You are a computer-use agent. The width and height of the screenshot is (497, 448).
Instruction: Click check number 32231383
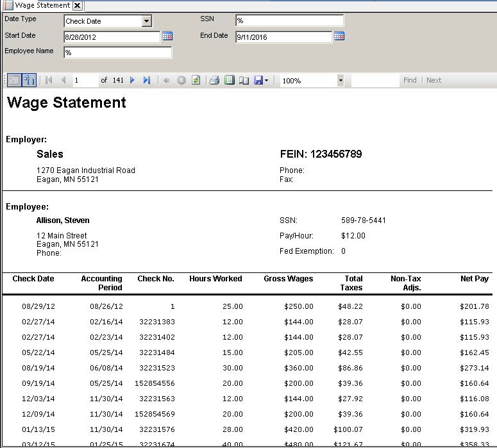coord(157,322)
